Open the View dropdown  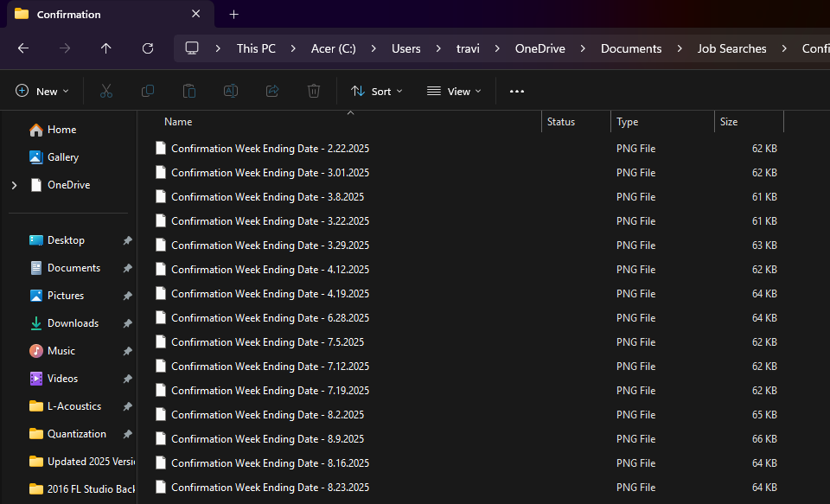453,91
